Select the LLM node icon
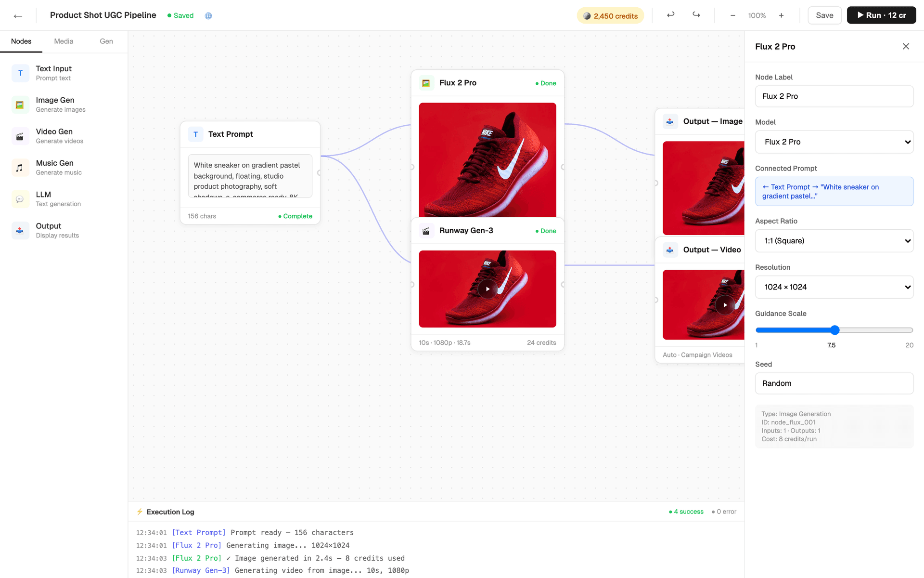The height and width of the screenshot is (578, 924). click(x=20, y=198)
